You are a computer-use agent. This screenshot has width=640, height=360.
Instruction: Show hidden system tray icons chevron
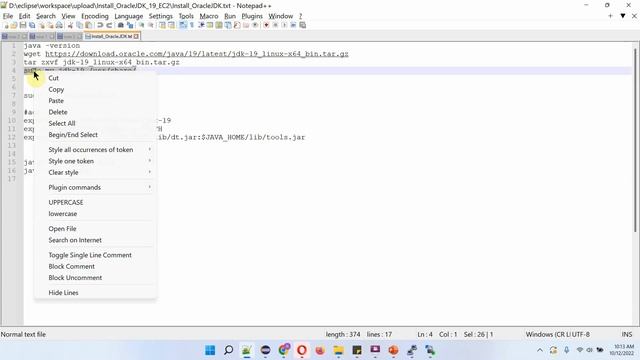540,350
